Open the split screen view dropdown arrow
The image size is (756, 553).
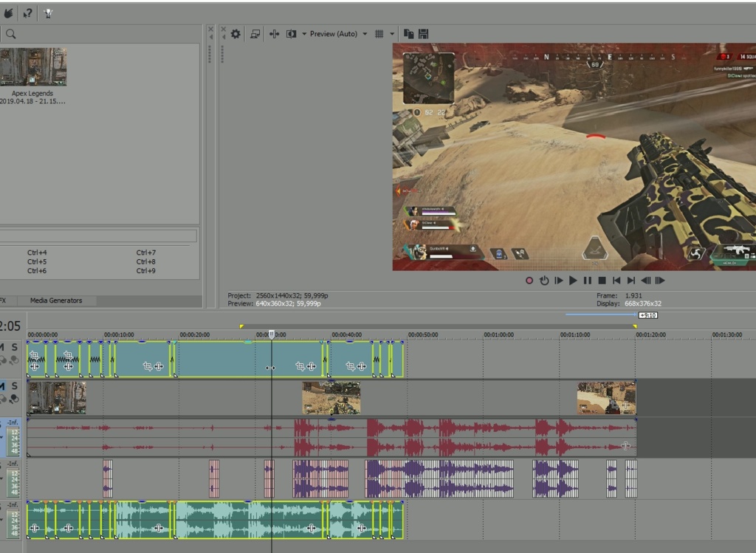click(304, 33)
